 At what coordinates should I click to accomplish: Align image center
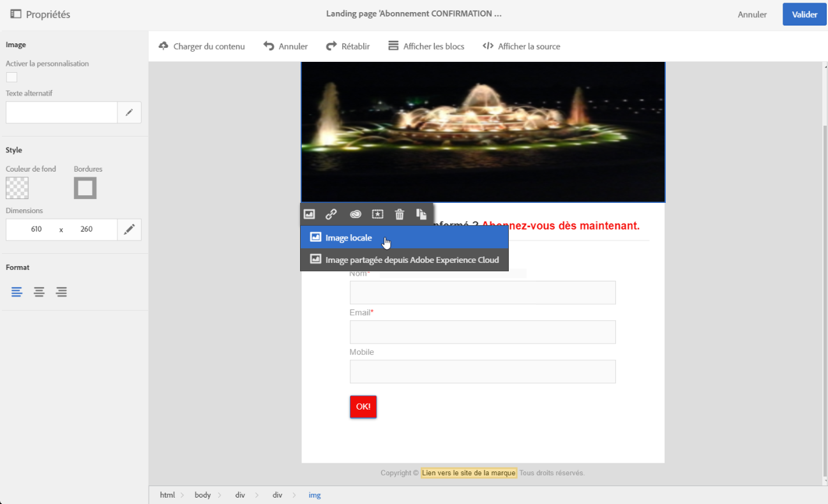tap(39, 292)
